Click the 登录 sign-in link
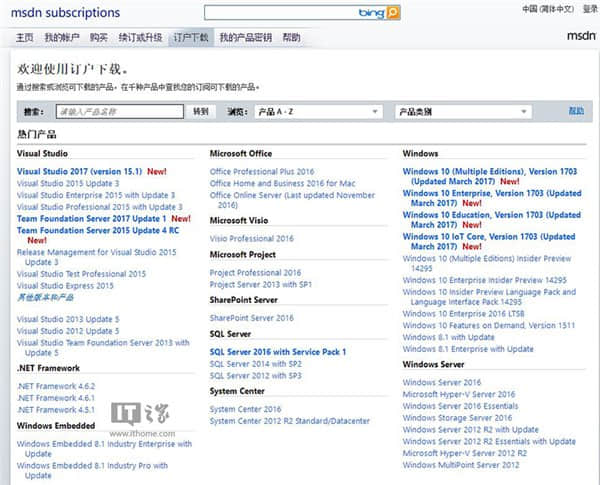 tap(590, 9)
